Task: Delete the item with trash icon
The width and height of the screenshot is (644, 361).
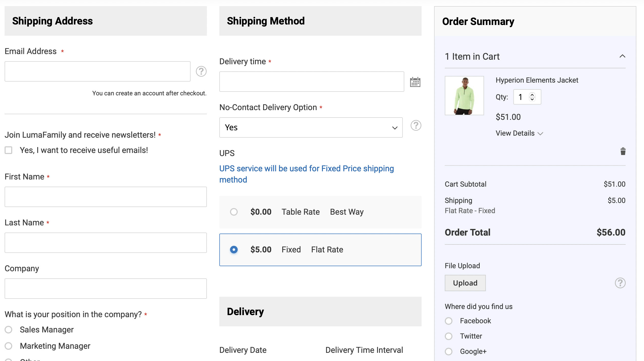Action: pos(623,151)
